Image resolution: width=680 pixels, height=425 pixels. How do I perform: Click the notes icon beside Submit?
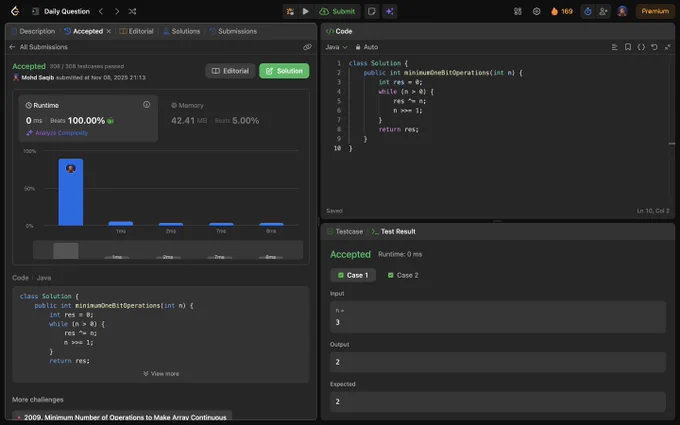pos(372,11)
